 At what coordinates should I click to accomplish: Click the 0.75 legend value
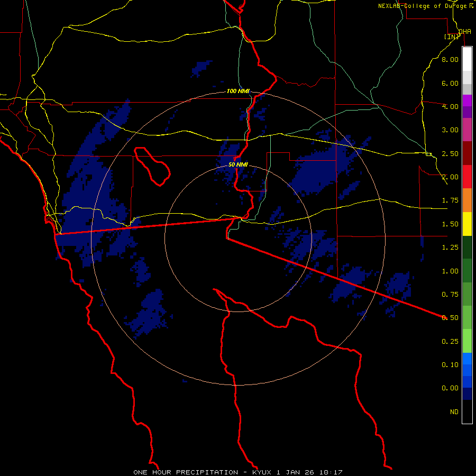[450, 295]
